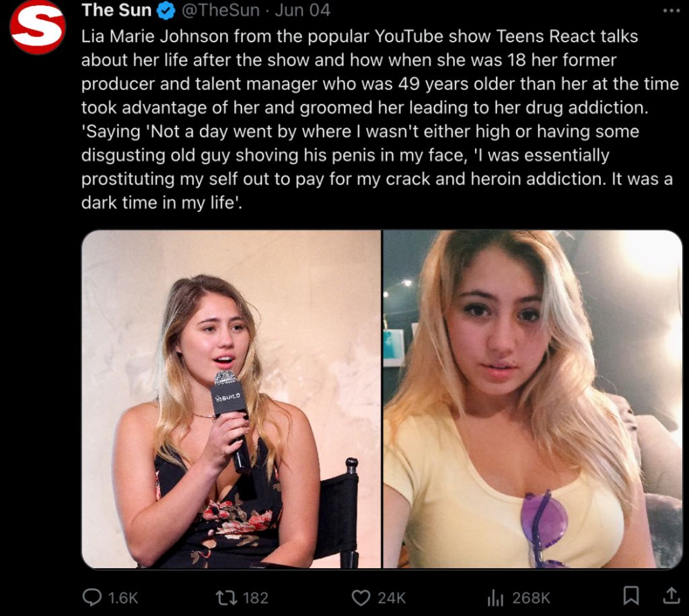The height and width of the screenshot is (616, 689).
Task: Open the @TheSun handle link
Action: (x=221, y=11)
